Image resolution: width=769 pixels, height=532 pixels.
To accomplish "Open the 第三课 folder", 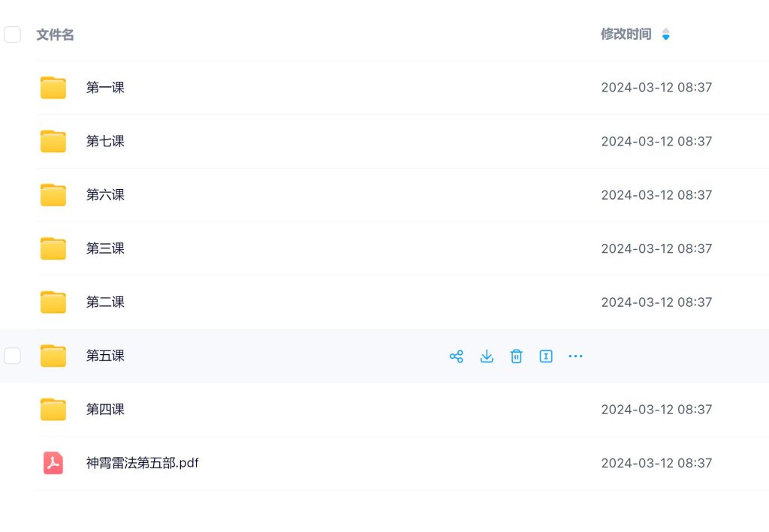I will point(105,248).
